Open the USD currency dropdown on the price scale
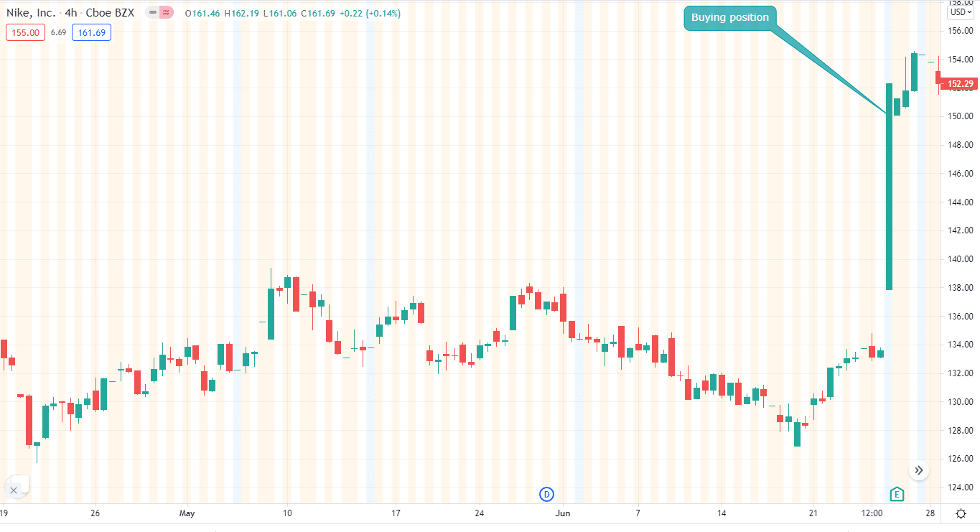 pyautogui.click(x=960, y=11)
